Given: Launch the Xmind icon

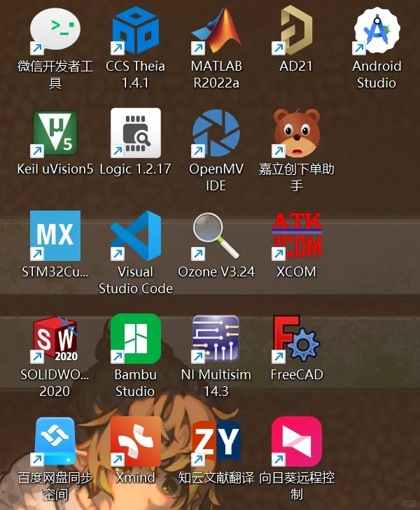Looking at the screenshot, I should [x=135, y=441].
